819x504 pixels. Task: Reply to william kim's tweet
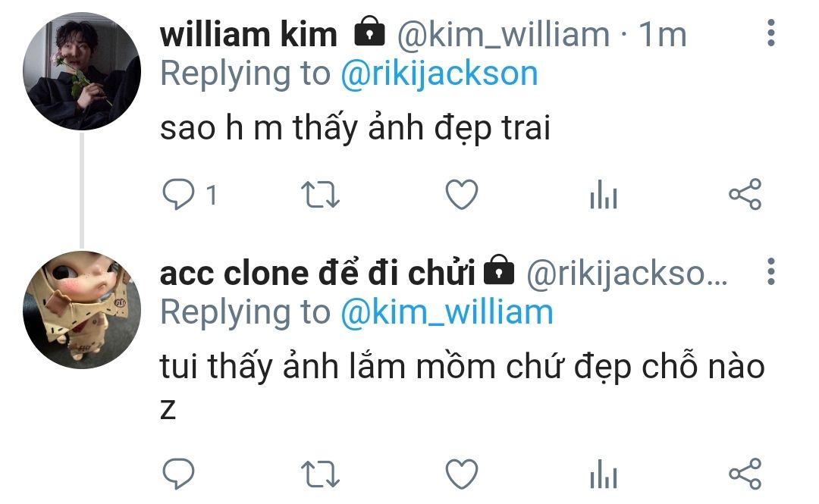pyautogui.click(x=179, y=194)
